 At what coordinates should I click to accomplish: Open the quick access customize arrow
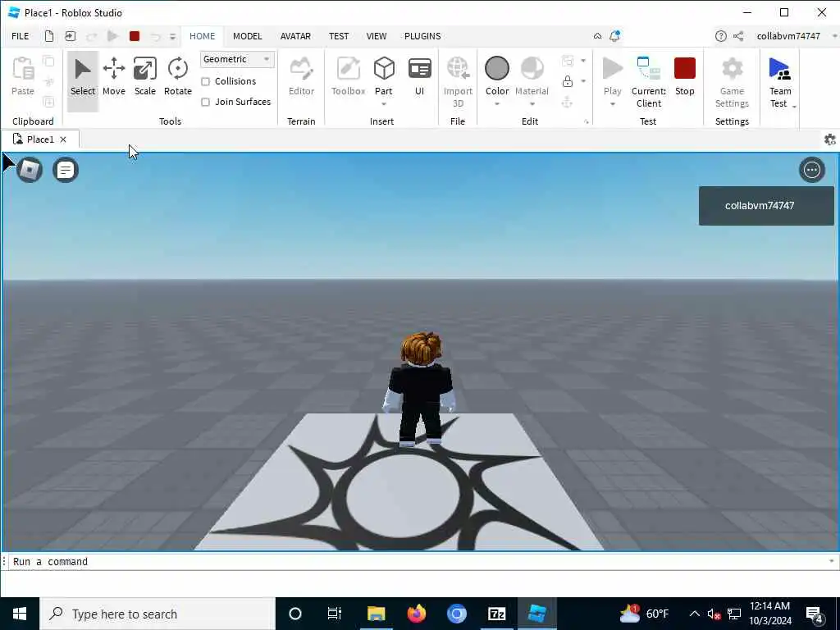[x=172, y=36]
